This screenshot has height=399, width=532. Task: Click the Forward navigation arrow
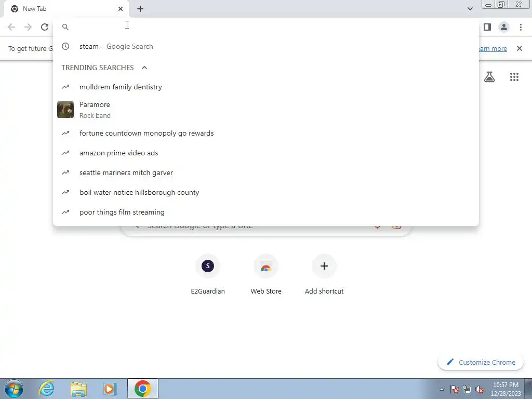tap(28, 27)
